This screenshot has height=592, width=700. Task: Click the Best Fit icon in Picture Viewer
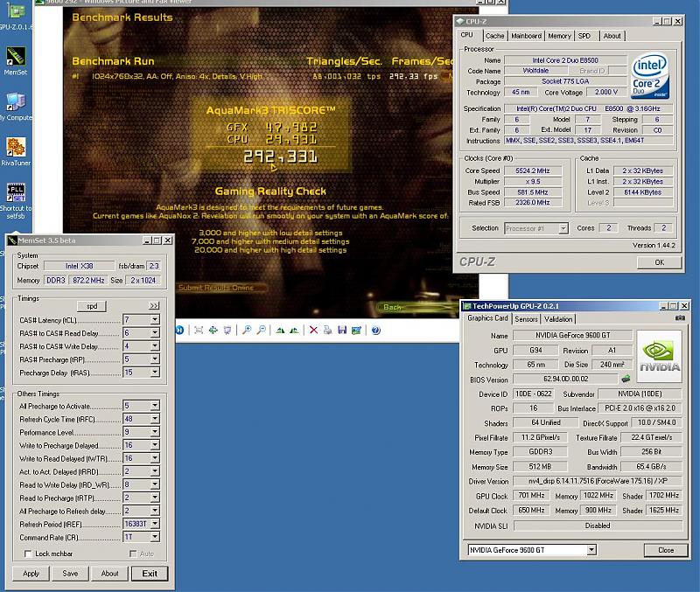199,331
